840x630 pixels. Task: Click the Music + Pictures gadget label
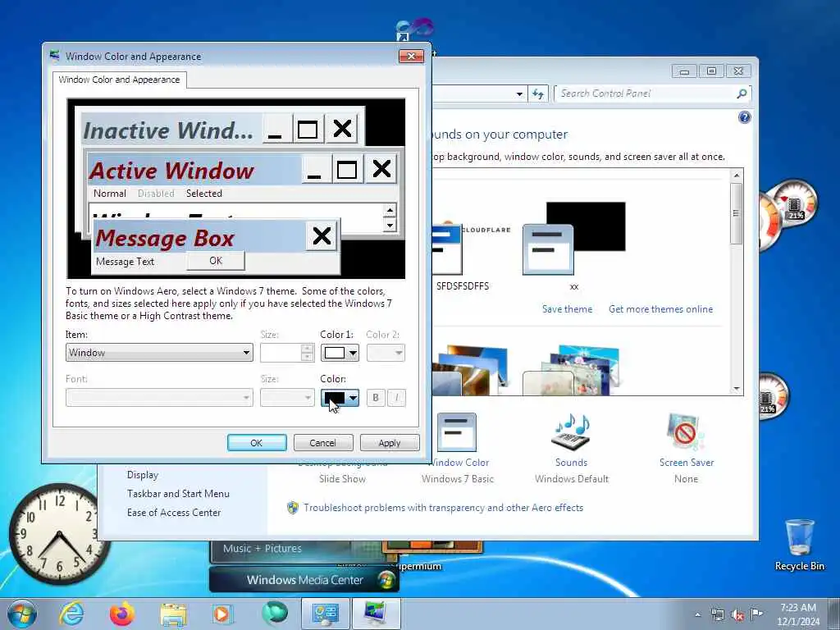coord(262,548)
